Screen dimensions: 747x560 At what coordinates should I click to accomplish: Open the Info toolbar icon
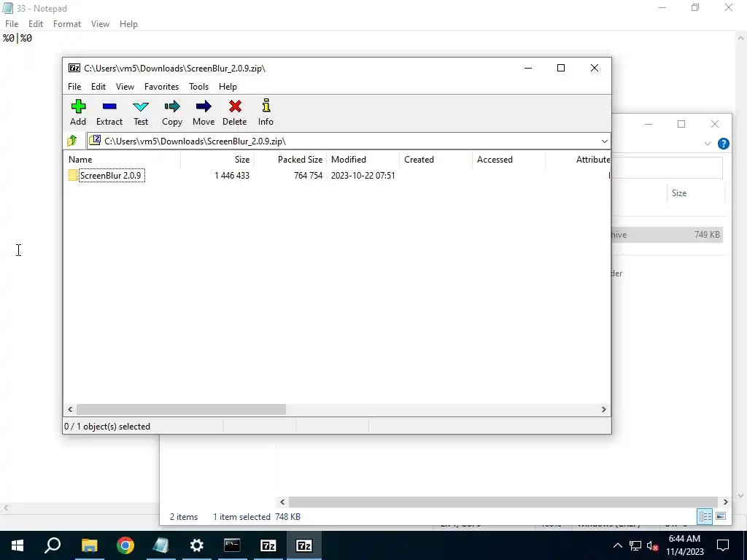[x=266, y=112]
